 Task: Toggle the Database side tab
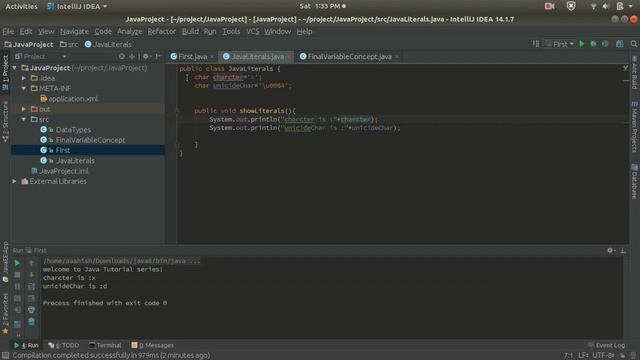pyautogui.click(x=634, y=181)
